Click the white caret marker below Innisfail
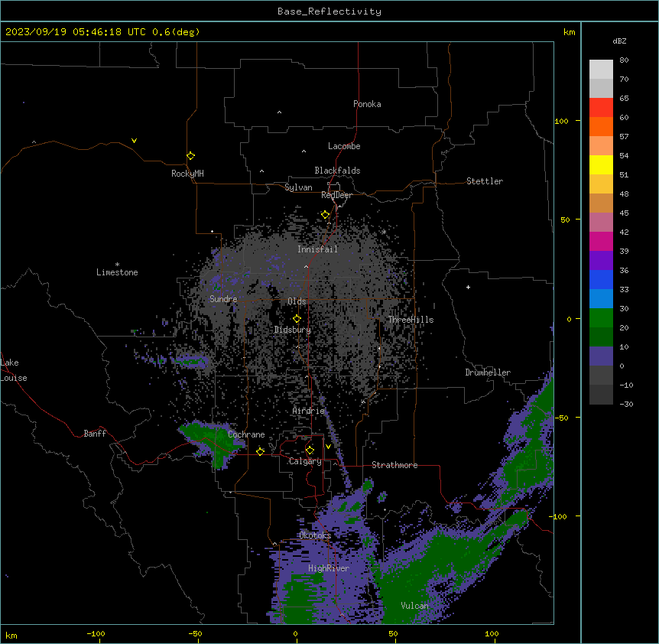Screen dimensions: 659x644 pyautogui.click(x=306, y=266)
